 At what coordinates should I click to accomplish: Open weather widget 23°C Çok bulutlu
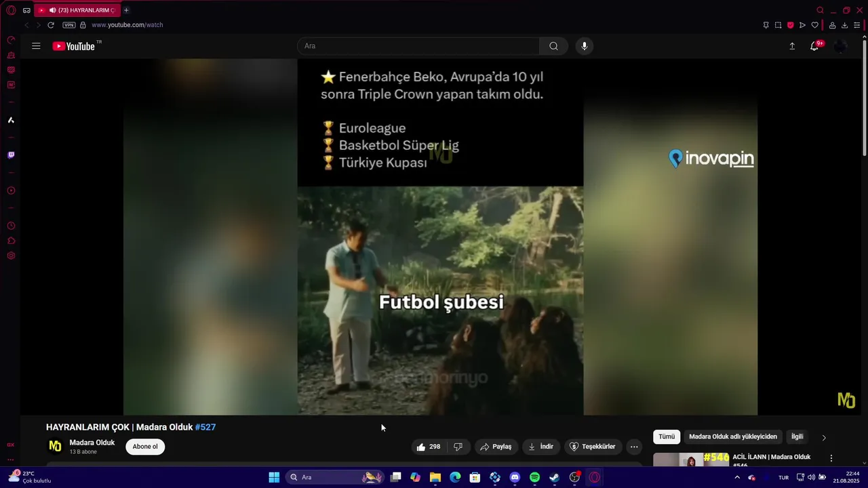29,477
